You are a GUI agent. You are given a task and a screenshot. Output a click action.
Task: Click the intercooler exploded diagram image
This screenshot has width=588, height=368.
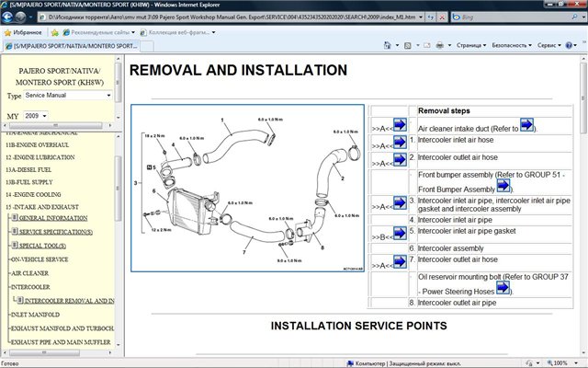pos(248,189)
